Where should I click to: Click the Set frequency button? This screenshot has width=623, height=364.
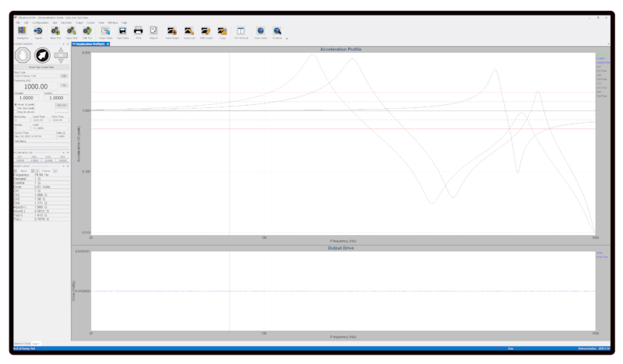pyautogui.click(x=64, y=86)
